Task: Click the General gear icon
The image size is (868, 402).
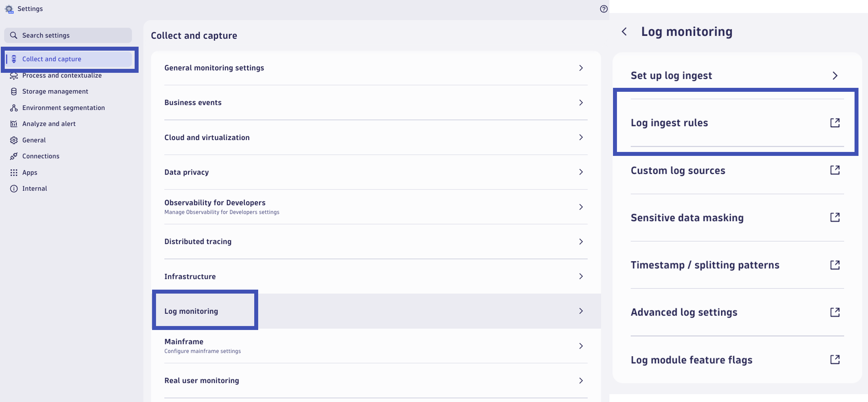Action: 14,140
